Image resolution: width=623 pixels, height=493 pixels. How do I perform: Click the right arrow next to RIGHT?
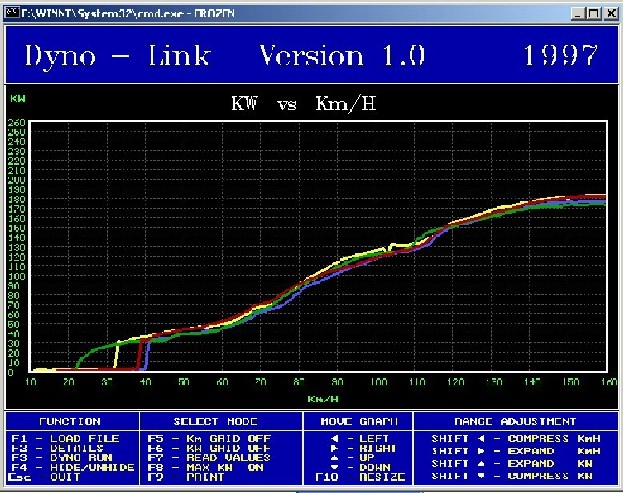[335, 448]
